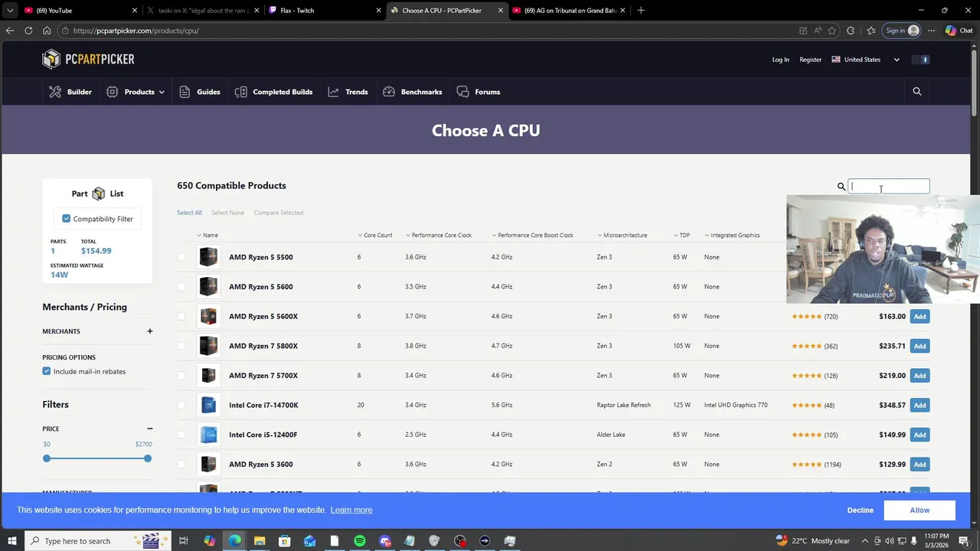
Task: Sort by Performance Core Boost Clock column
Action: click(532, 235)
